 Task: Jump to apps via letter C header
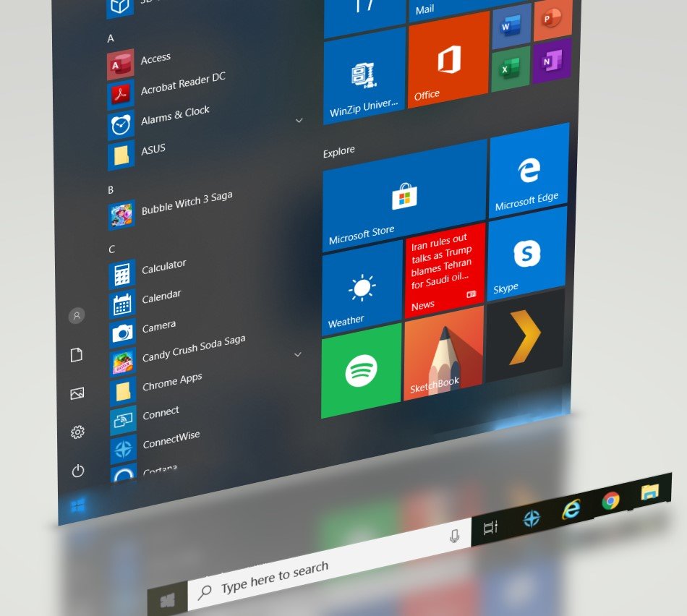(x=111, y=249)
